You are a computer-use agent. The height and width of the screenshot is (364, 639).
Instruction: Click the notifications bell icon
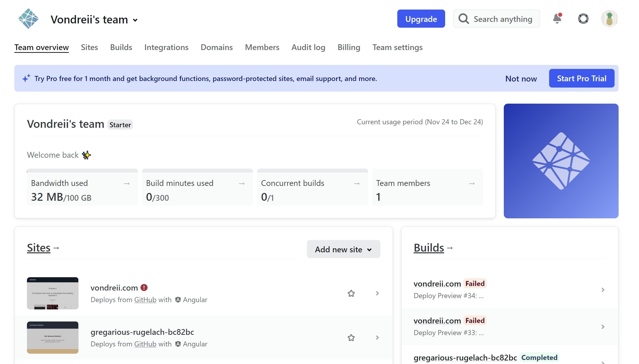557,18
